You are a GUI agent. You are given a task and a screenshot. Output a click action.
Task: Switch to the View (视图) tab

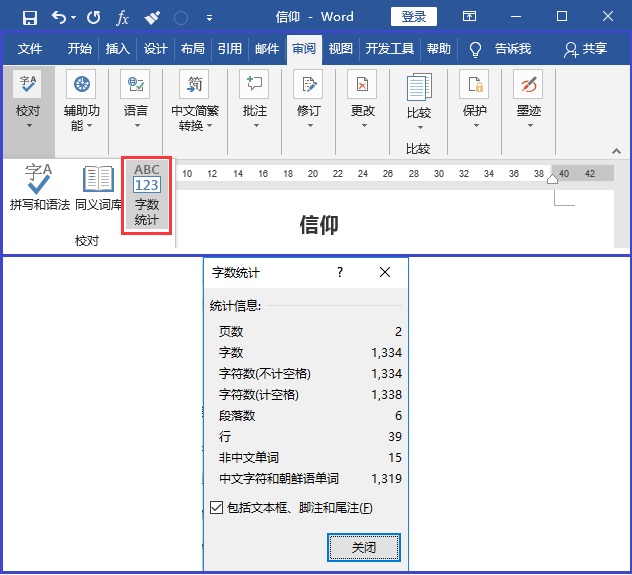click(341, 49)
